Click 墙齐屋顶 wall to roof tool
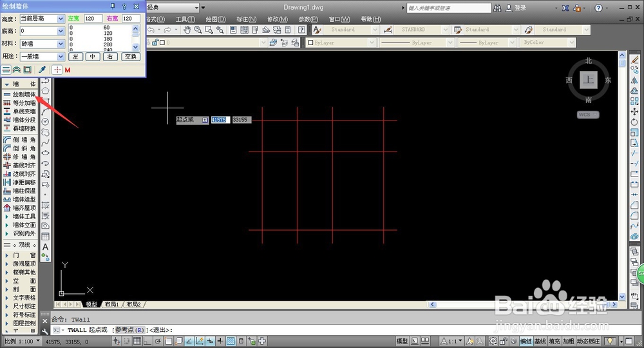This screenshot has width=644, height=348. (20, 208)
